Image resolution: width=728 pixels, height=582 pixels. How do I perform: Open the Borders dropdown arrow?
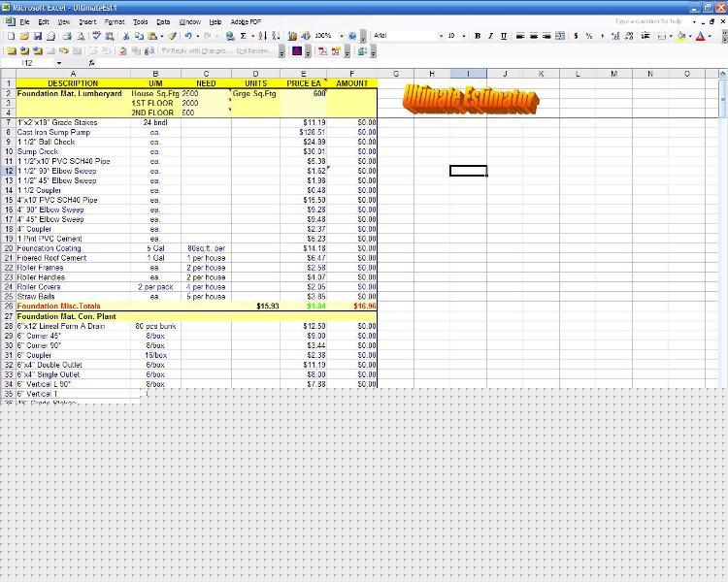[x=671, y=36]
